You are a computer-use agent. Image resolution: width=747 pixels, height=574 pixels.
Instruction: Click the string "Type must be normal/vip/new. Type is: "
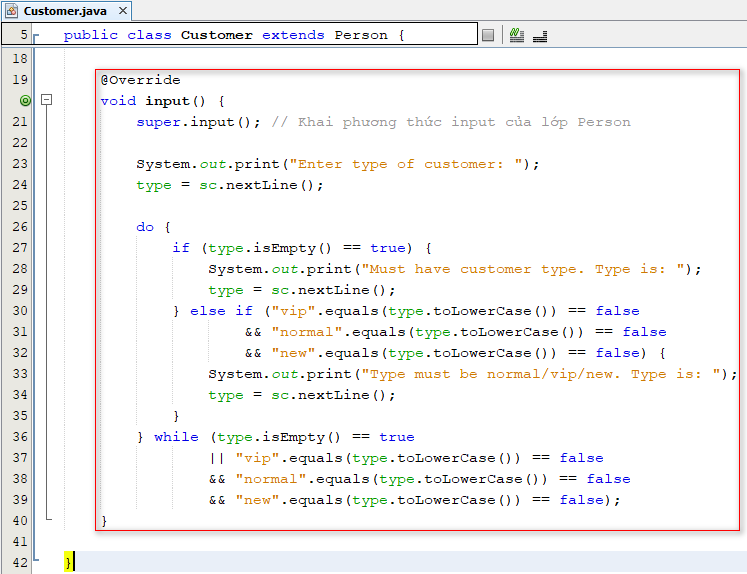[x=540, y=374]
